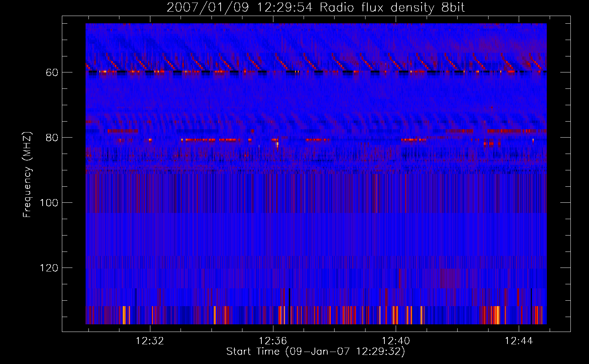Click the 120 frequency tick label
Screen dimensions: 589x364
click(x=49, y=268)
